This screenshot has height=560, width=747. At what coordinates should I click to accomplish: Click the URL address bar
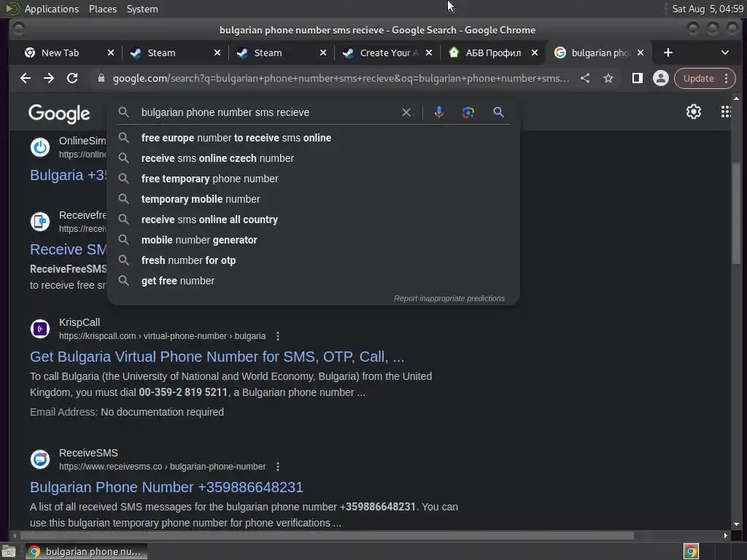coord(341,78)
